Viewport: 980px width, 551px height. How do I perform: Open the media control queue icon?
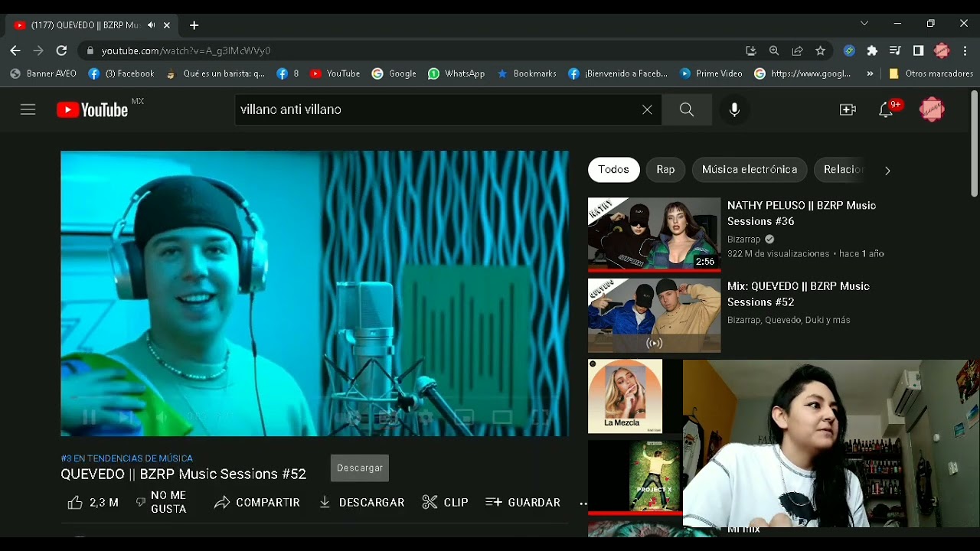coord(895,51)
